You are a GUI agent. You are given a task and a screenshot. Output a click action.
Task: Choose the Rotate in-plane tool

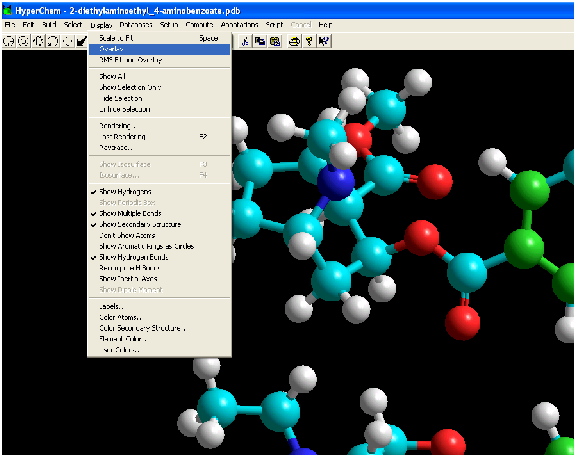(52, 41)
